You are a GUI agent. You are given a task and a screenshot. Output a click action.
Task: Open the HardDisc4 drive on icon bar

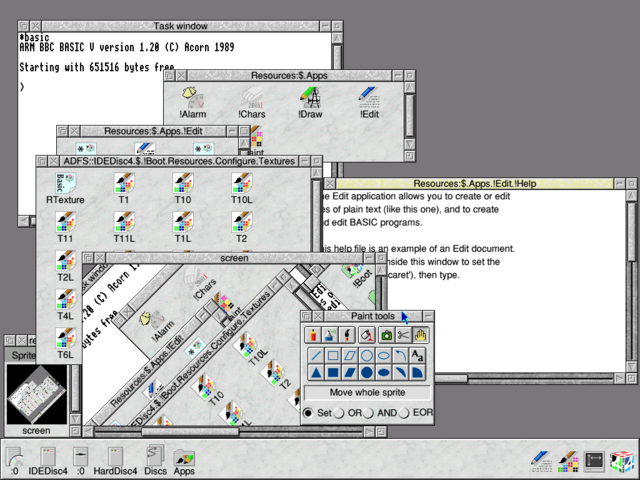pyautogui.click(x=115, y=461)
